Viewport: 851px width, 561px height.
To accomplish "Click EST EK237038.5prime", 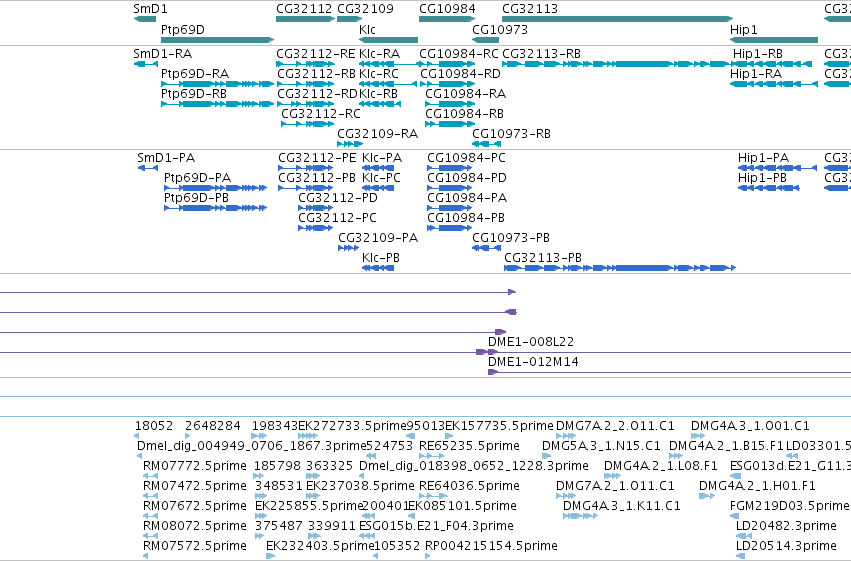I will click(360, 486).
